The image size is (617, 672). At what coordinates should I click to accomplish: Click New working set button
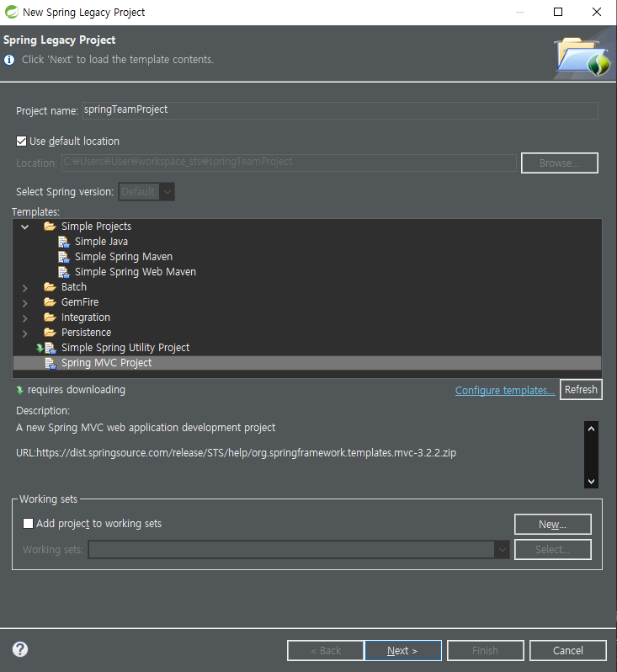click(x=553, y=524)
